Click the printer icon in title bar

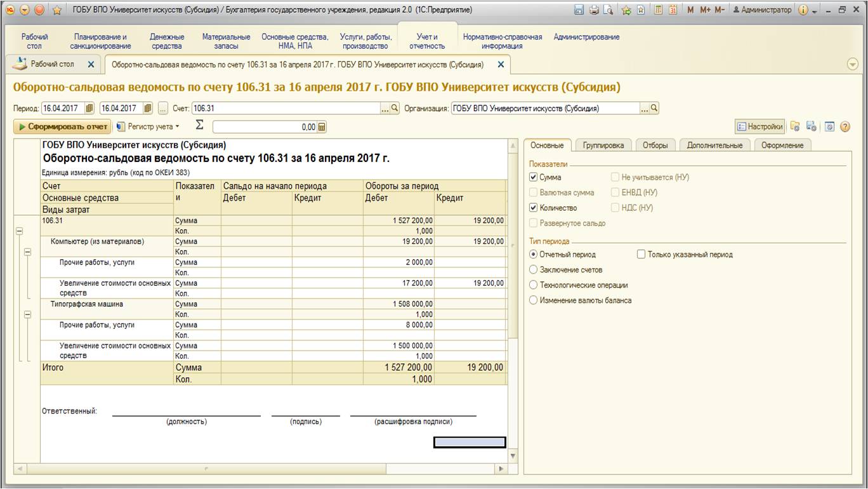(594, 10)
